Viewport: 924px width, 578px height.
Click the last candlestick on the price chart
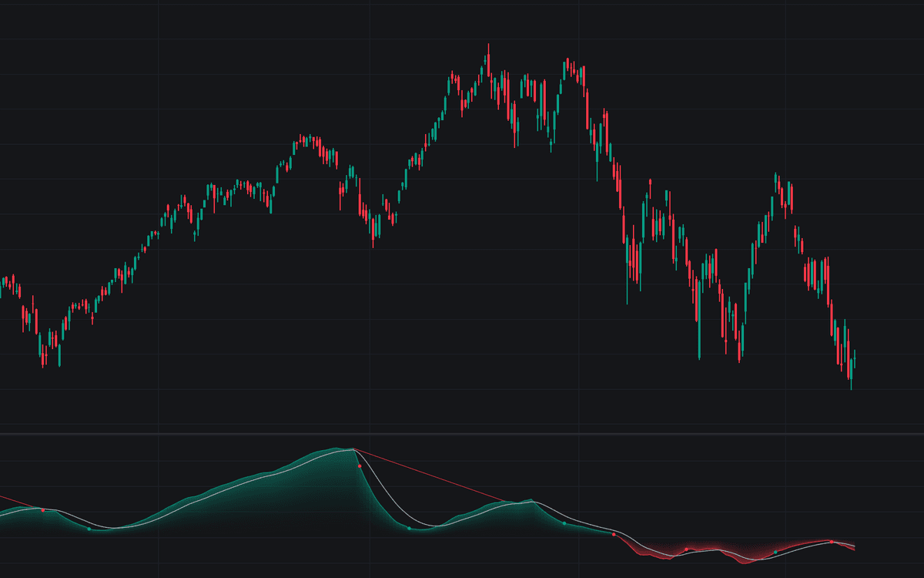(x=855, y=359)
